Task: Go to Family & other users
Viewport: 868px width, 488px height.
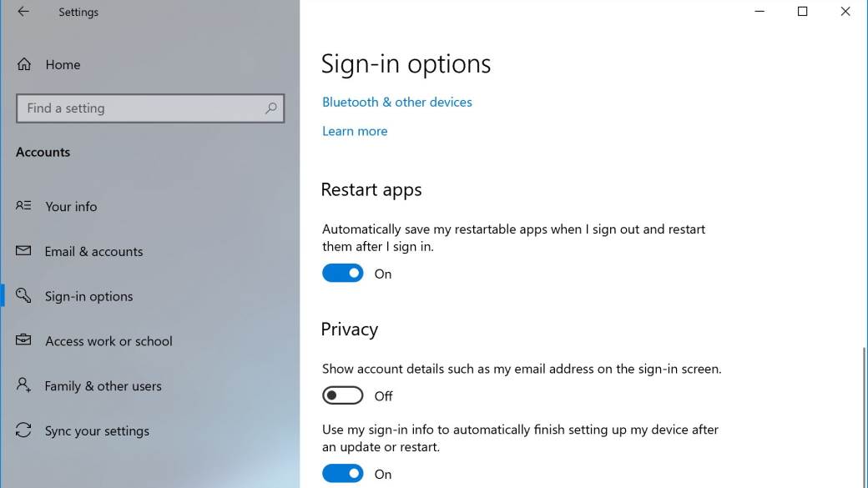Action: coord(103,386)
